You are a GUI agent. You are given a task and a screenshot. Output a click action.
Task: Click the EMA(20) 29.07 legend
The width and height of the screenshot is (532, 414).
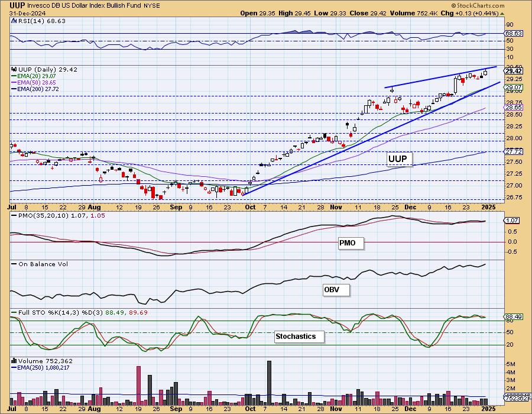click(36, 76)
